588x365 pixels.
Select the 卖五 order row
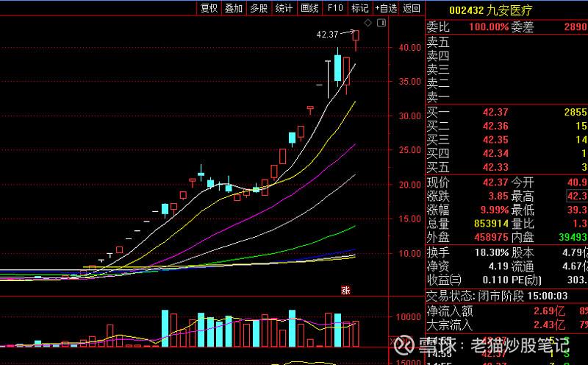click(507, 42)
